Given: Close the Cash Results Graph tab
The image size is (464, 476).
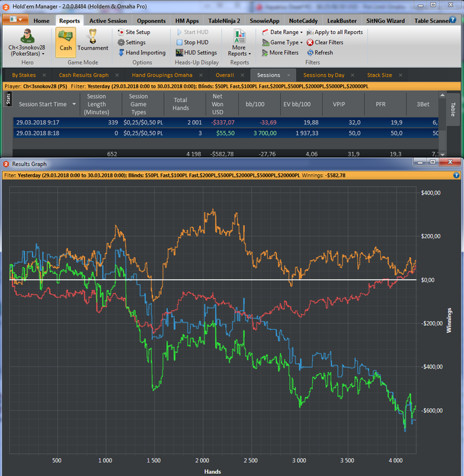Looking at the screenshot, I should coord(117,75).
